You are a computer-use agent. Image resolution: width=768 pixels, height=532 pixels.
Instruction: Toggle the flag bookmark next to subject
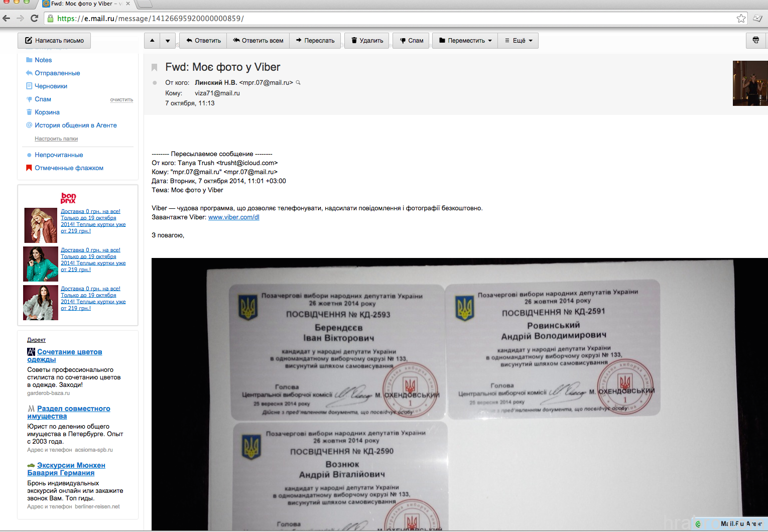click(x=155, y=67)
